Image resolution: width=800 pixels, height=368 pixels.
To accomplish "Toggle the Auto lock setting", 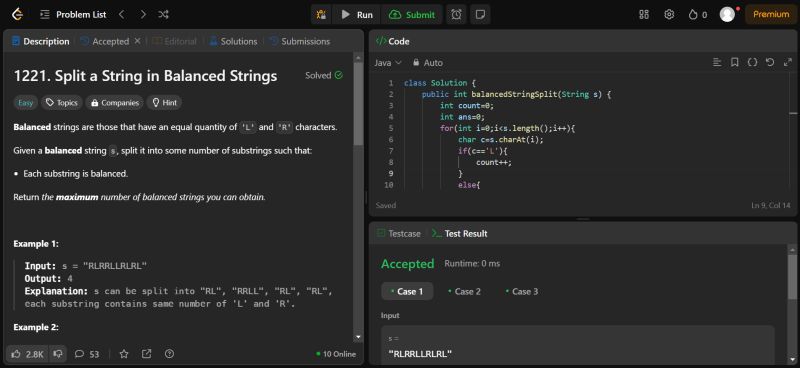I will 428,63.
